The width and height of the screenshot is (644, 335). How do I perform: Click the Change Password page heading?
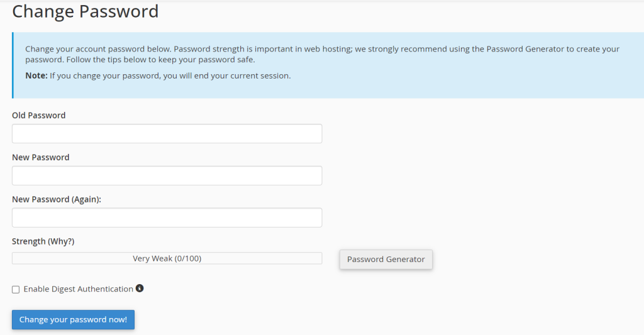pos(86,11)
